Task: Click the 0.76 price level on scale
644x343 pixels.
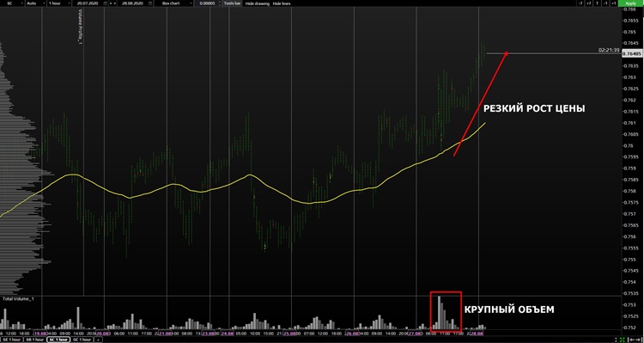Action: pyautogui.click(x=628, y=145)
